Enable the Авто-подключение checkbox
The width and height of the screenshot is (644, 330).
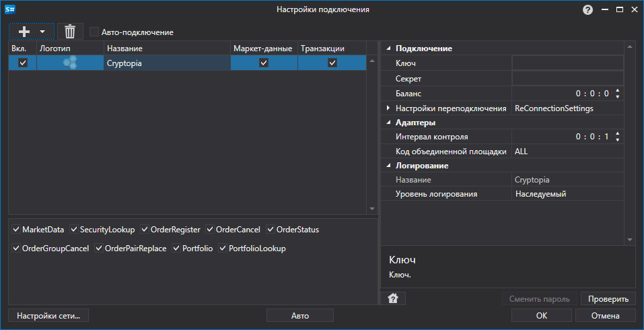click(x=94, y=32)
